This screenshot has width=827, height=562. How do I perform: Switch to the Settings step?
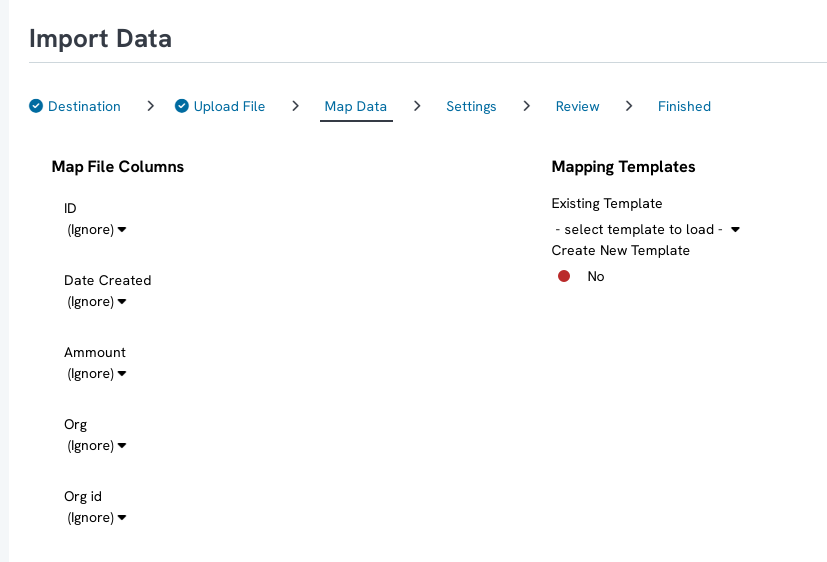471,106
